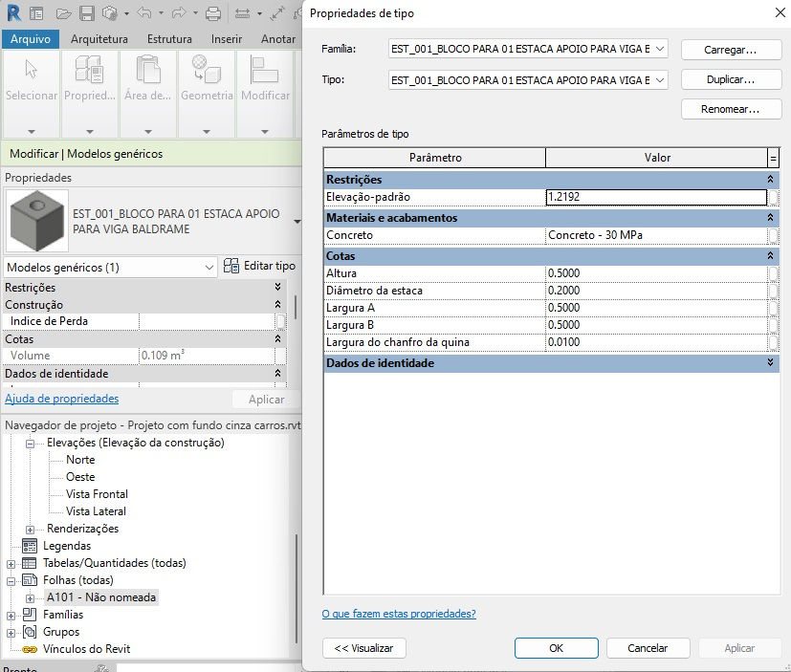Viewport: 791px width, 672px height.
Task: Click associate button for Largura do chanfro da quina
Action: [x=773, y=342]
